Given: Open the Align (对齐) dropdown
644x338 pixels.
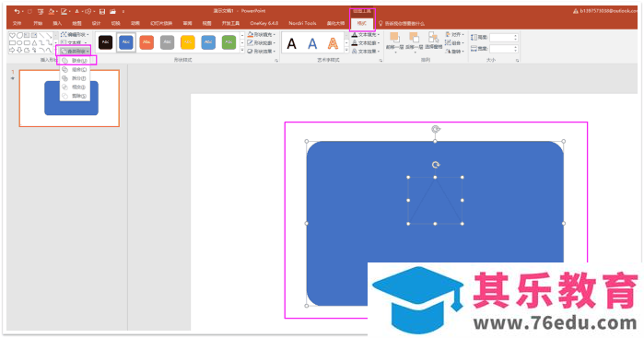Looking at the screenshot, I should 455,35.
